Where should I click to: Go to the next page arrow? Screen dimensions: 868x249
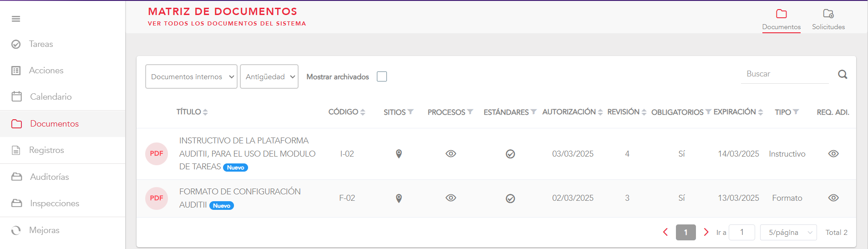[706, 232]
